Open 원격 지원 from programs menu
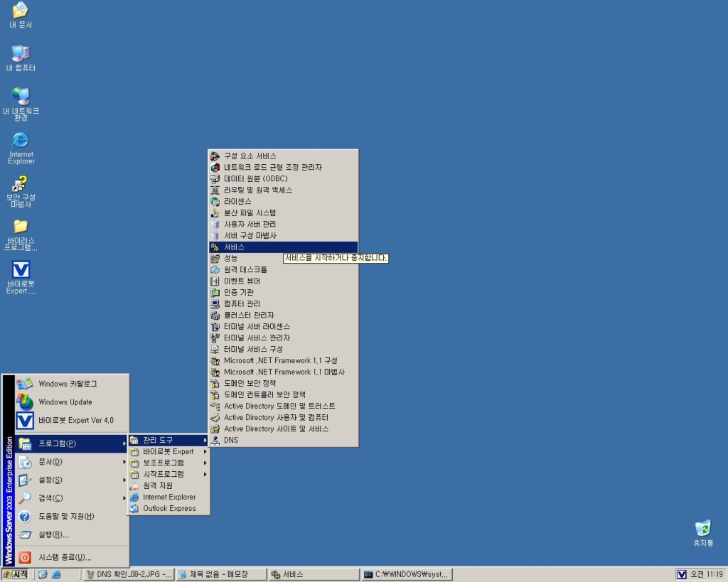The height and width of the screenshot is (582, 728). click(168, 485)
